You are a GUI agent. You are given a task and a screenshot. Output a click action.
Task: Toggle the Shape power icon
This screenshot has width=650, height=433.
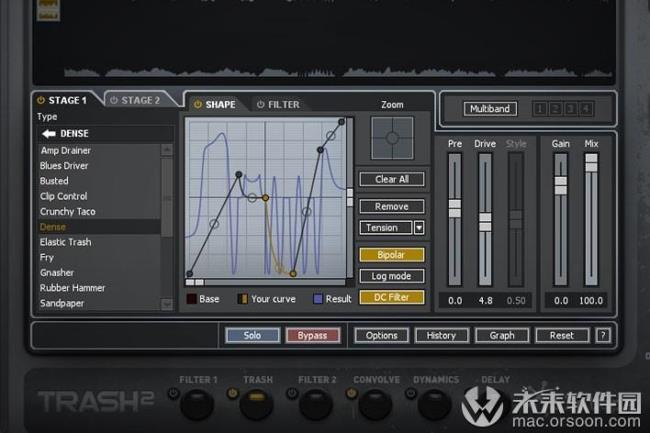(x=198, y=104)
